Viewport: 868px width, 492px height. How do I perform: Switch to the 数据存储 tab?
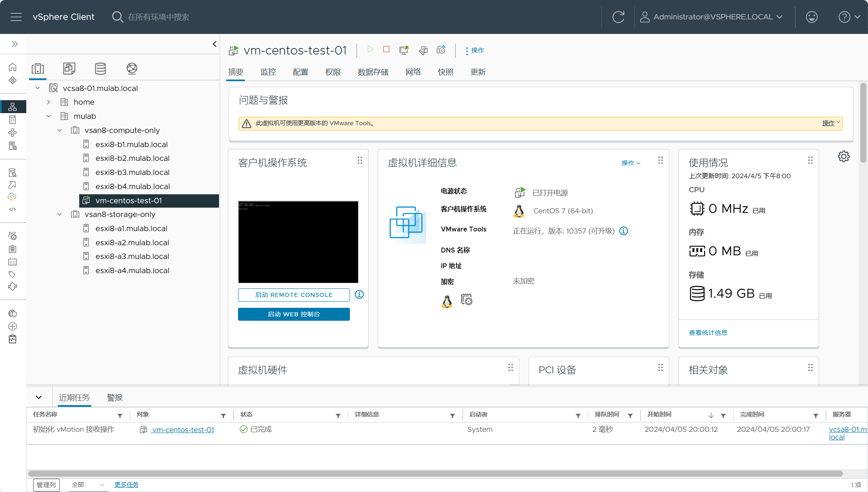click(x=373, y=72)
